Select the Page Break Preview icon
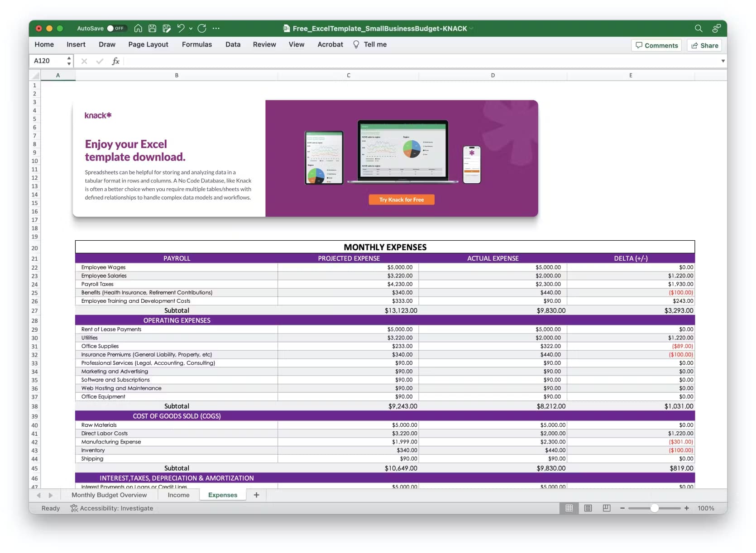 point(607,508)
